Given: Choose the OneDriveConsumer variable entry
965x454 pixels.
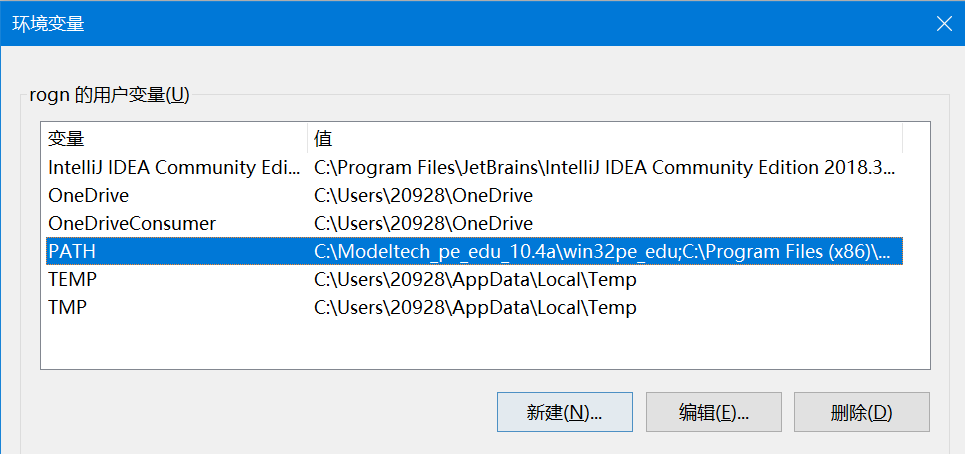Looking at the screenshot, I should (x=132, y=223).
